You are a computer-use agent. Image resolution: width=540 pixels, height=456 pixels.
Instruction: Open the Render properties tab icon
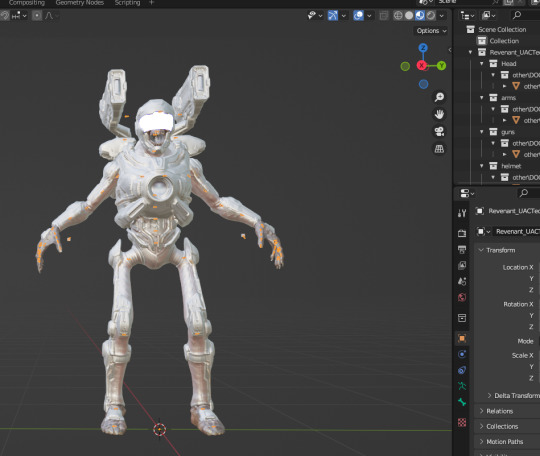(462, 233)
